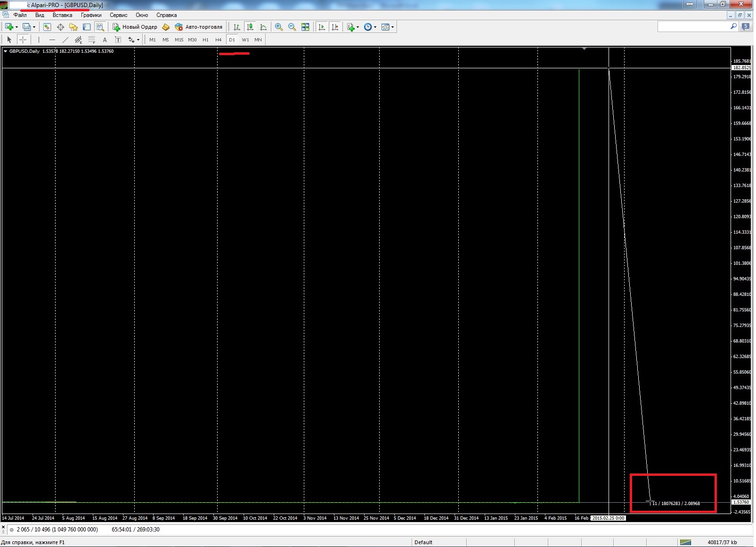Open the Графики menu
The height and width of the screenshot is (547, 756).
pos(91,15)
